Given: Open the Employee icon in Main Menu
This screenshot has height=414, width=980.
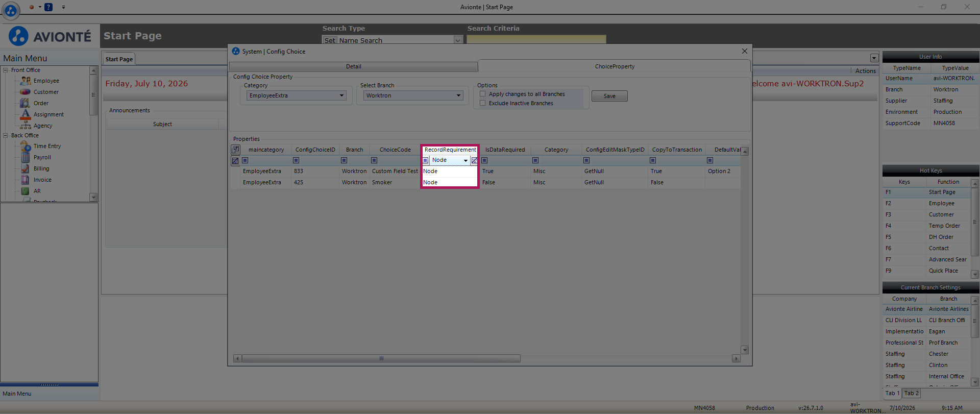Looking at the screenshot, I should tap(26, 81).
